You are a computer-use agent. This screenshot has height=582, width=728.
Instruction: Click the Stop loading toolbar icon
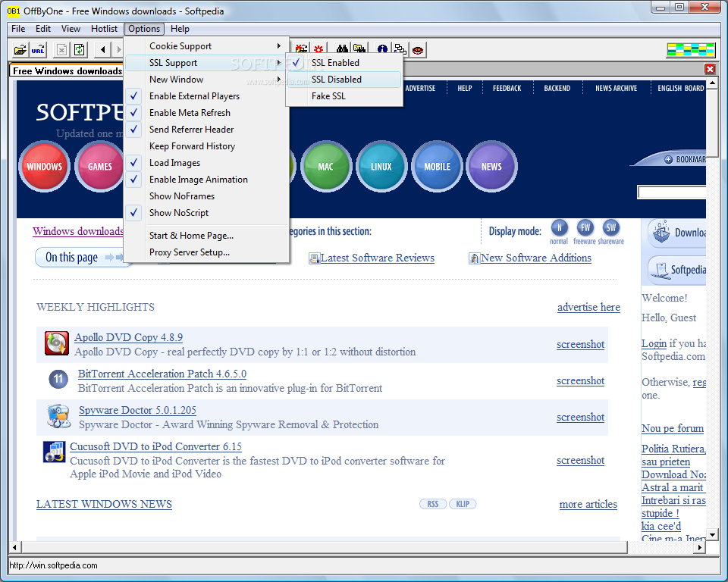coord(61,49)
